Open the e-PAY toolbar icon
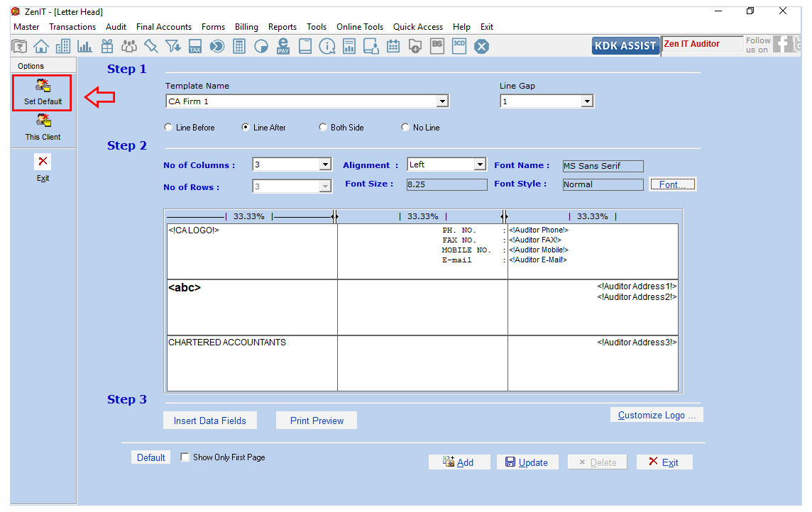This screenshot has width=812, height=512. 283,46
